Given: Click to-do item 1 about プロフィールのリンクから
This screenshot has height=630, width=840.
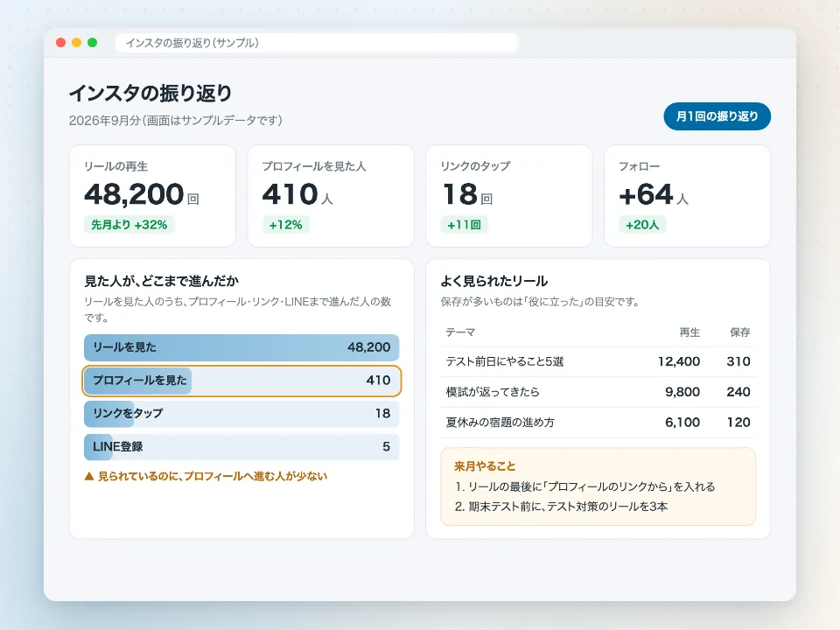Looking at the screenshot, I should pyautogui.click(x=585, y=486).
